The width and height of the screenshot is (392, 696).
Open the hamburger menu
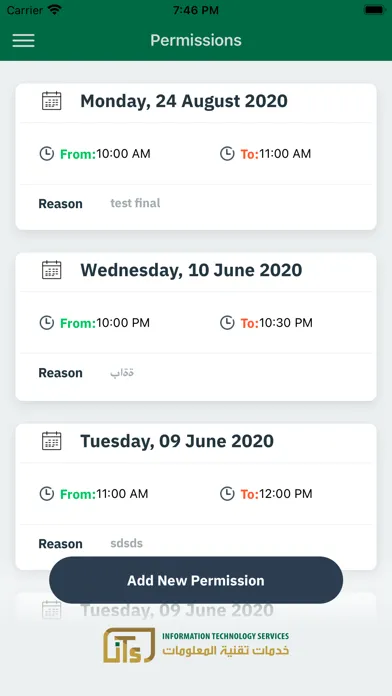coord(24,40)
